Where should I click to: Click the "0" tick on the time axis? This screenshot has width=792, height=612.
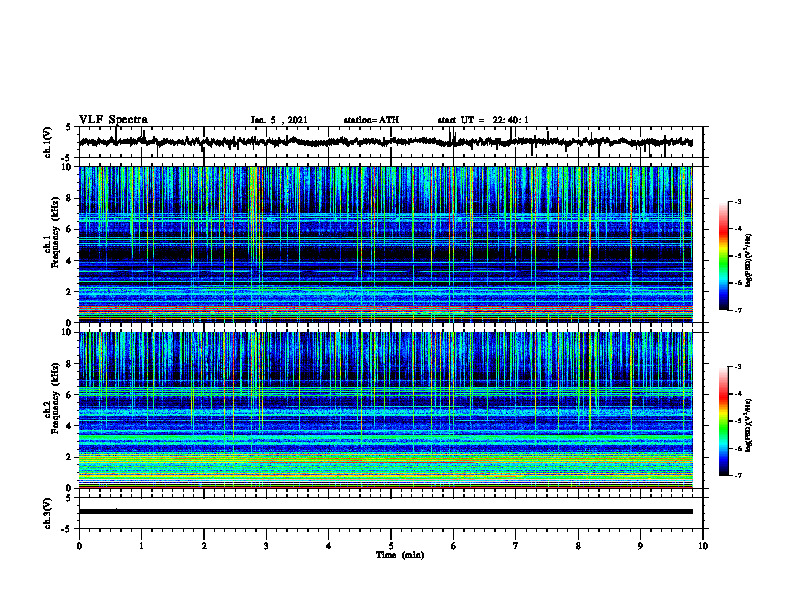tap(79, 546)
